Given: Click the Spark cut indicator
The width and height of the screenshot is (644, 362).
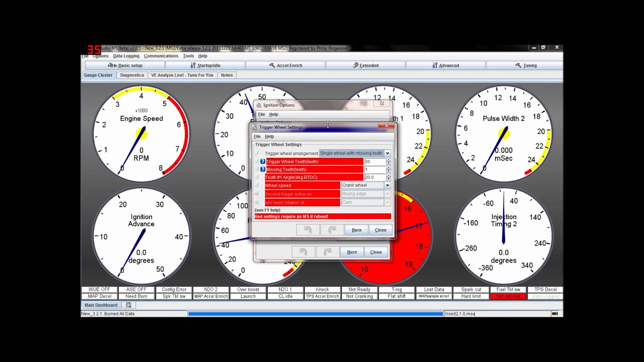Looking at the screenshot, I should pos(471,290).
